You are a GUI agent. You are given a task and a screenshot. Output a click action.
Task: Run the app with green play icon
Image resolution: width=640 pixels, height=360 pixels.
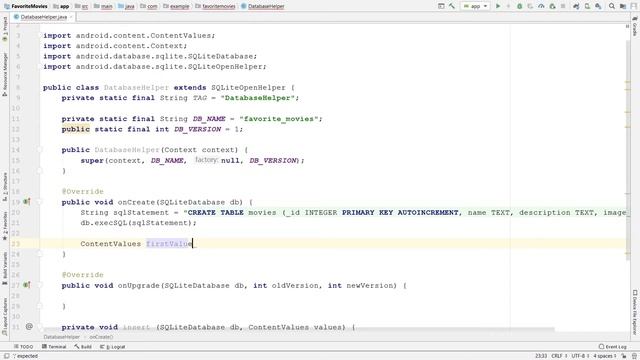pyautogui.click(x=498, y=6)
